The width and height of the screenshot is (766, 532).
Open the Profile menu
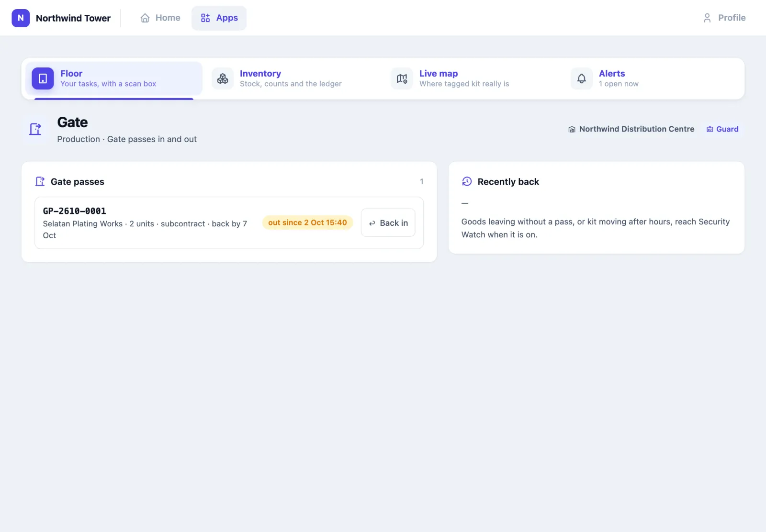pyautogui.click(x=724, y=18)
